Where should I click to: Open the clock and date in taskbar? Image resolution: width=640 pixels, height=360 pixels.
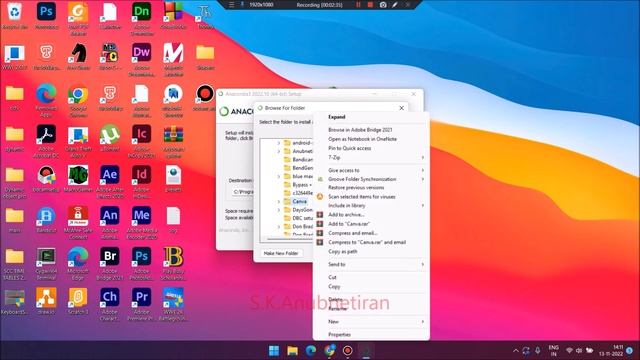pyautogui.click(x=611, y=351)
